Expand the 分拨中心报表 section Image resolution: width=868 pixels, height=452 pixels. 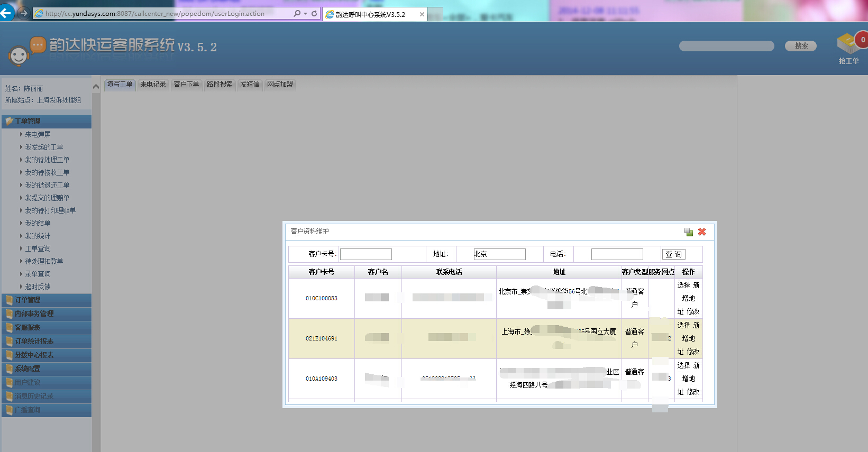47,355
